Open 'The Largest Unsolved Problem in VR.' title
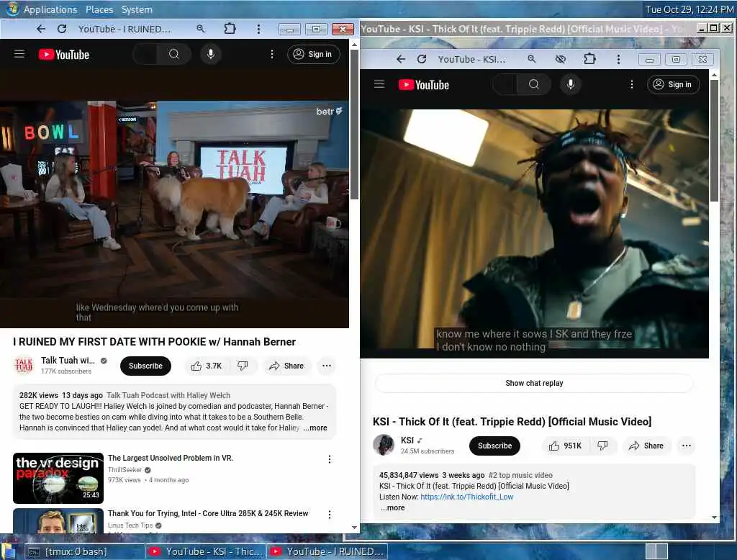The width and height of the screenshot is (737, 560). pyautogui.click(x=171, y=458)
